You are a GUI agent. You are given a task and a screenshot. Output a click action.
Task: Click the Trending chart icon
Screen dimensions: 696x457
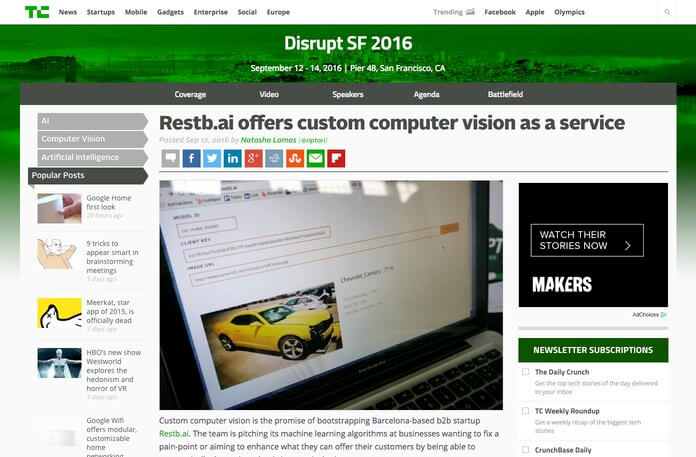(x=470, y=12)
